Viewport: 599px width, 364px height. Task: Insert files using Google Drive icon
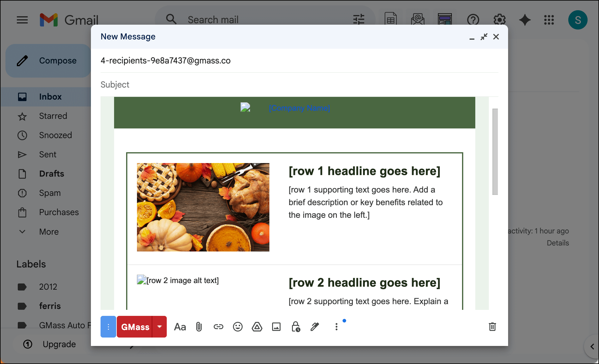(x=257, y=327)
